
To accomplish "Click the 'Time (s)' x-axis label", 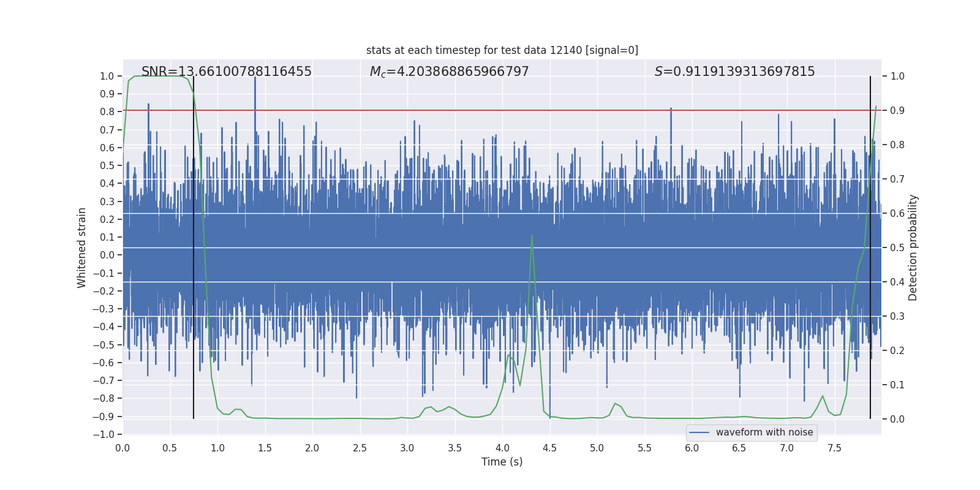I will (x=502, y=462).
